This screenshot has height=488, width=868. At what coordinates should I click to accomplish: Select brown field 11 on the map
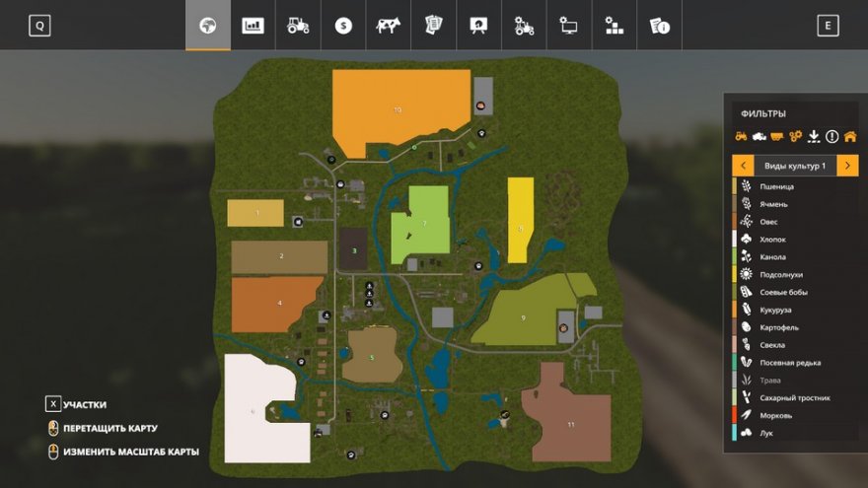point(570,423)
